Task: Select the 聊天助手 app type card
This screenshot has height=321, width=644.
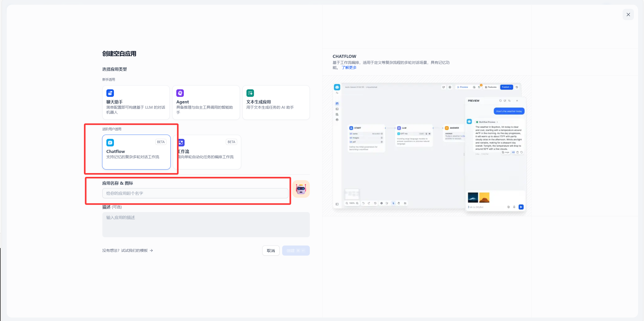Action: [136, 102]
